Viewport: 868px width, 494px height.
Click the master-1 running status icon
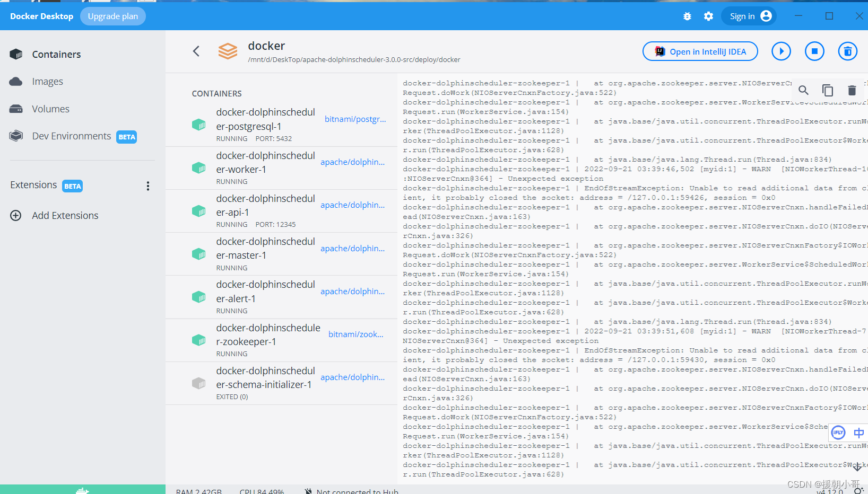pyautogui.click(x=198, y=254)
